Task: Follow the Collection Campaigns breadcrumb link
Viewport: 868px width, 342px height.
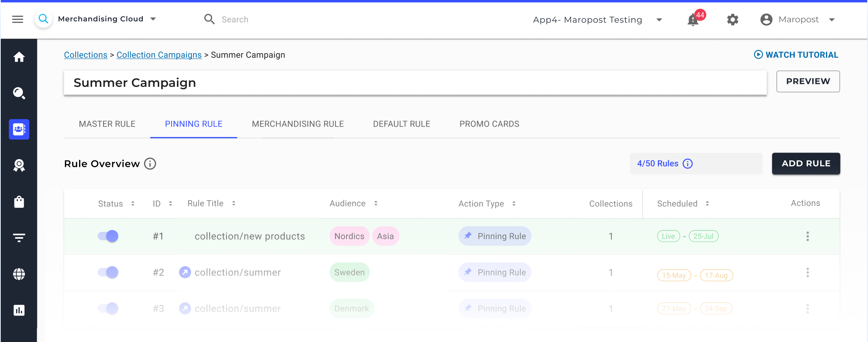Action: click(x=159, y=55)
